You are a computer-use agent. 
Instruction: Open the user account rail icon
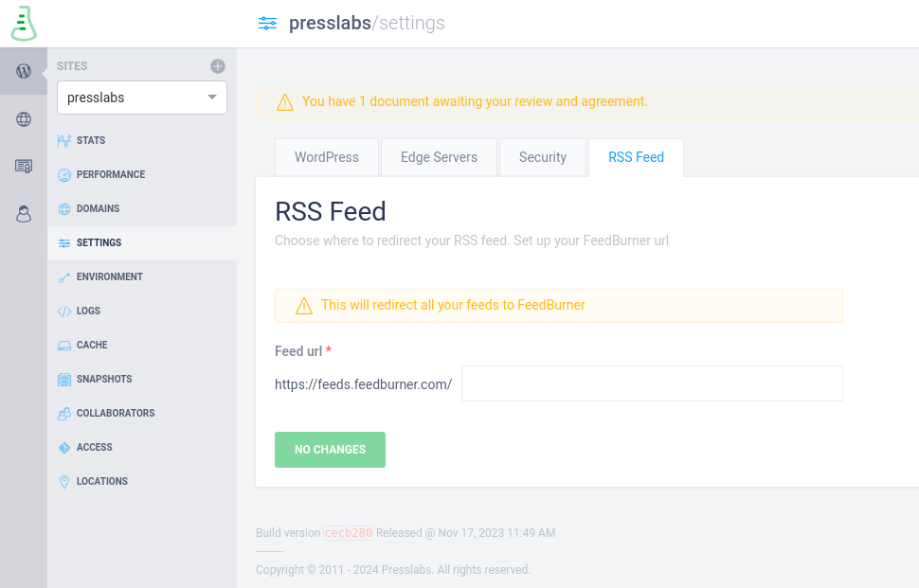coord(24,214)
